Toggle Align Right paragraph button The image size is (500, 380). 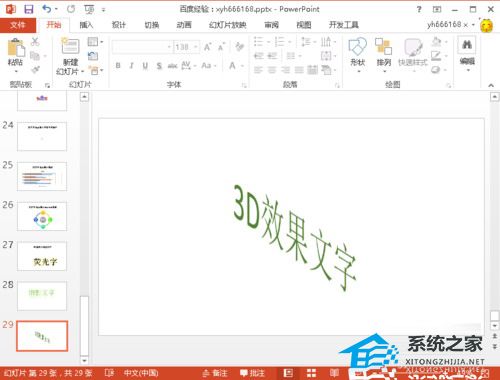[x=286, y=70]
